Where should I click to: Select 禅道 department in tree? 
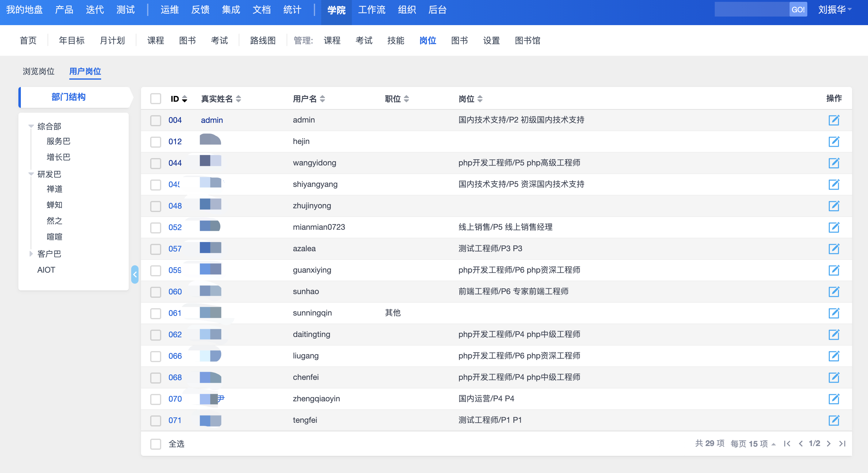pos(55,189)
